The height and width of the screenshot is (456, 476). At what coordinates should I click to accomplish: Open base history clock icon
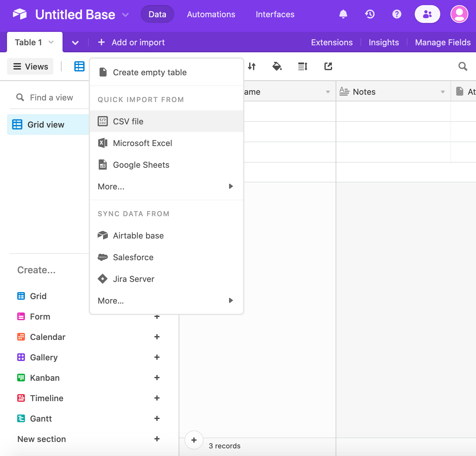[370, 14]
